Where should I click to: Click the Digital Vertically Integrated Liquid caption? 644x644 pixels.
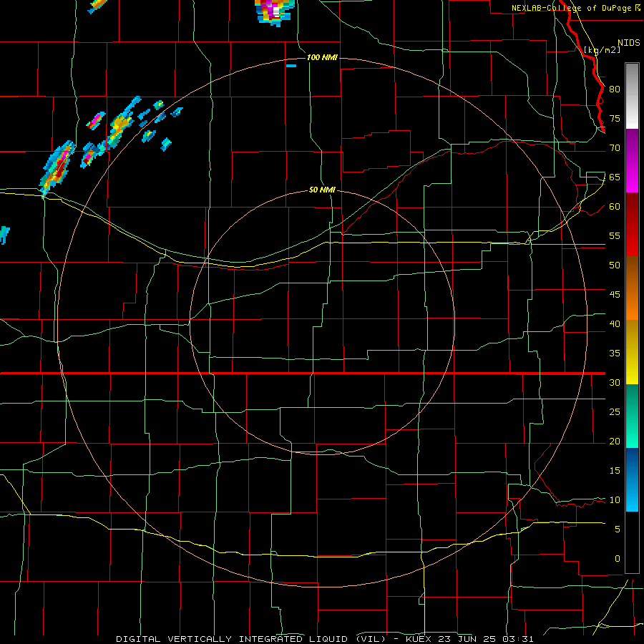tap(325, 639)
